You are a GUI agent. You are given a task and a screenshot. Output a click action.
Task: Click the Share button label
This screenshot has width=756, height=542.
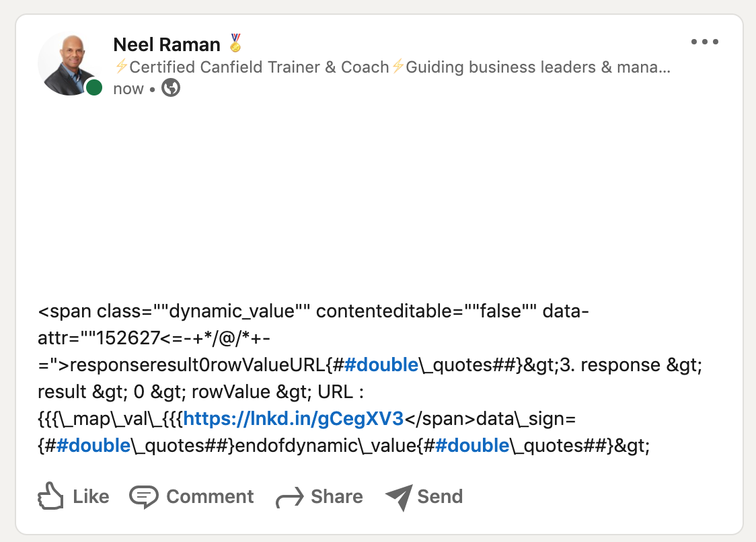[x=336, y=497]
